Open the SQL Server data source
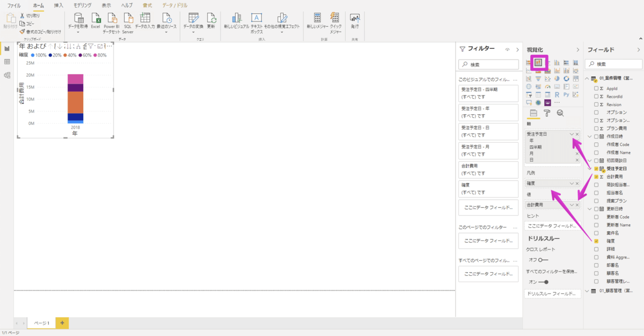Viewport: 644px width, 336px height. click(x=128, y=20)
